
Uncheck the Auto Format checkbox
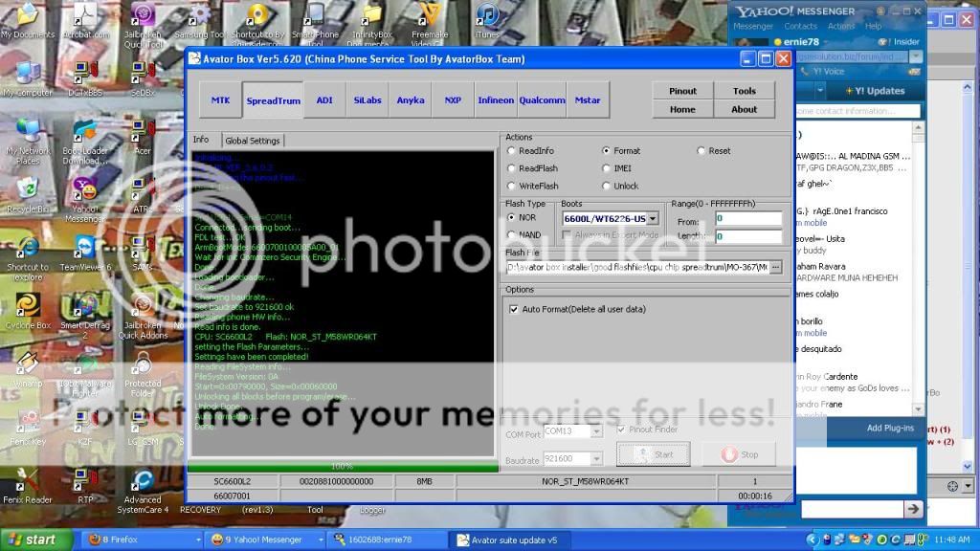coord(514,309)
